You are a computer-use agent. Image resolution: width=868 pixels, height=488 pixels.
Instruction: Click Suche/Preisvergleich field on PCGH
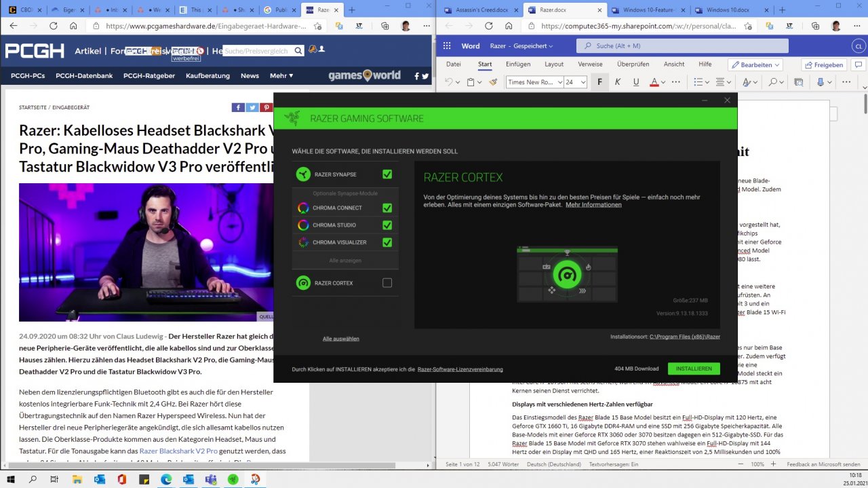(264, 51)
